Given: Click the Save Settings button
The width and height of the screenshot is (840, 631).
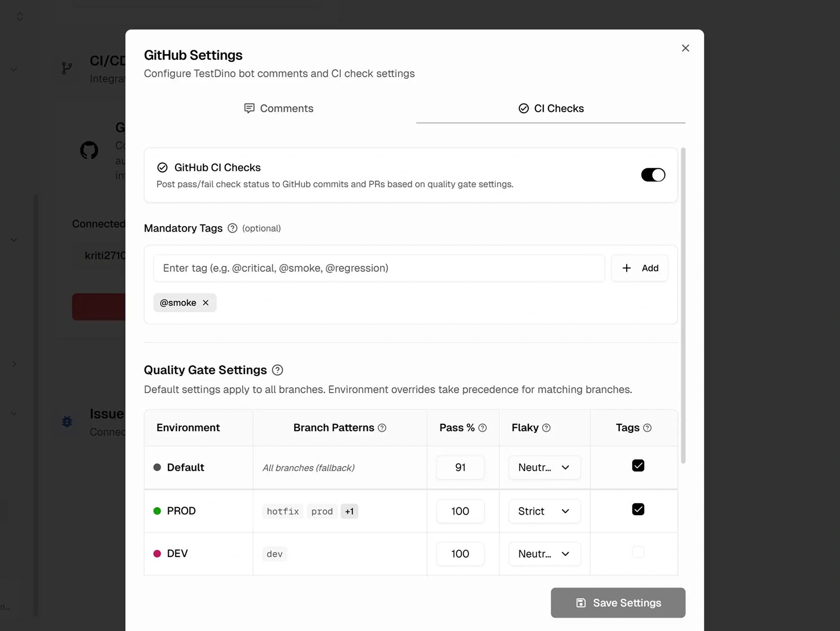Looking at the screenshot, I should pyautogui.click(x=618, y=603).
